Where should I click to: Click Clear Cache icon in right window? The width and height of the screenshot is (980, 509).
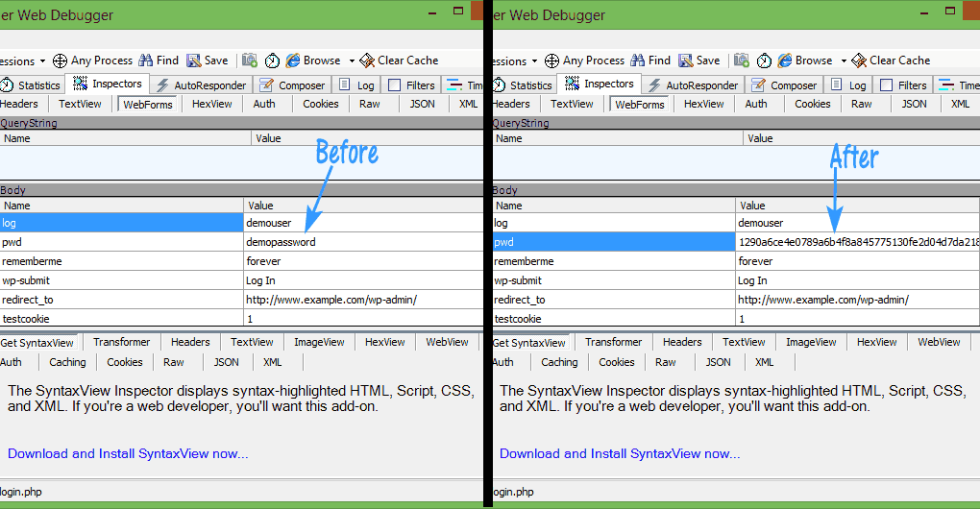click(859, 61)
